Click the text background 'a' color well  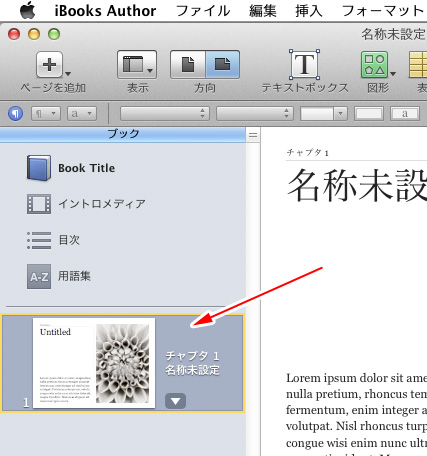point(405,114)
